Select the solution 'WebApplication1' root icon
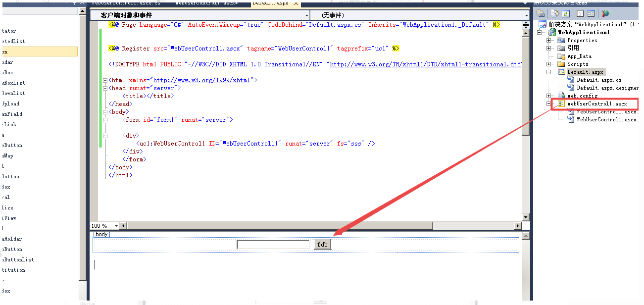The image size is (644, 305). pyautogui.click(x=543, y=24)
